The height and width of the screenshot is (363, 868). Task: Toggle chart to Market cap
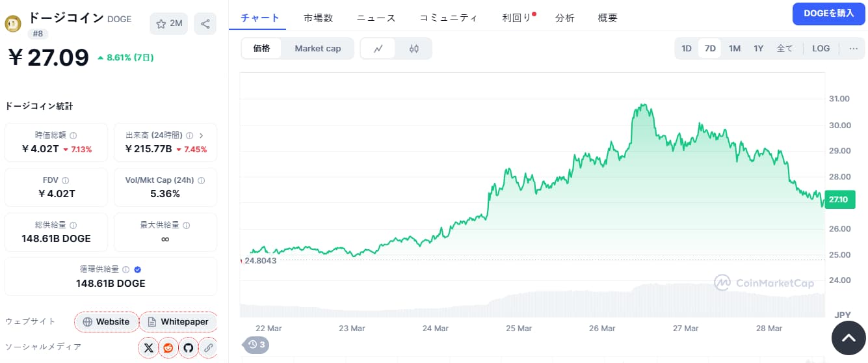pos(317,49)
